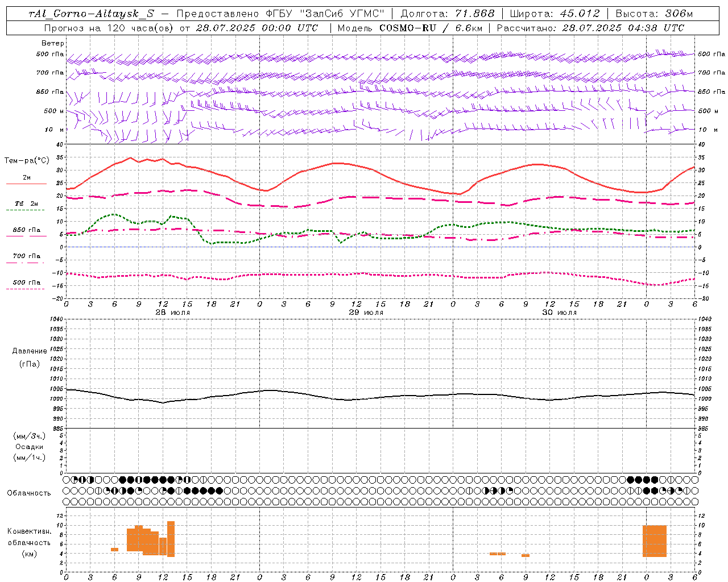Click the large orange convective bar after 30 июля
This screenshot has width=728, height=582.
pos(655,541)
